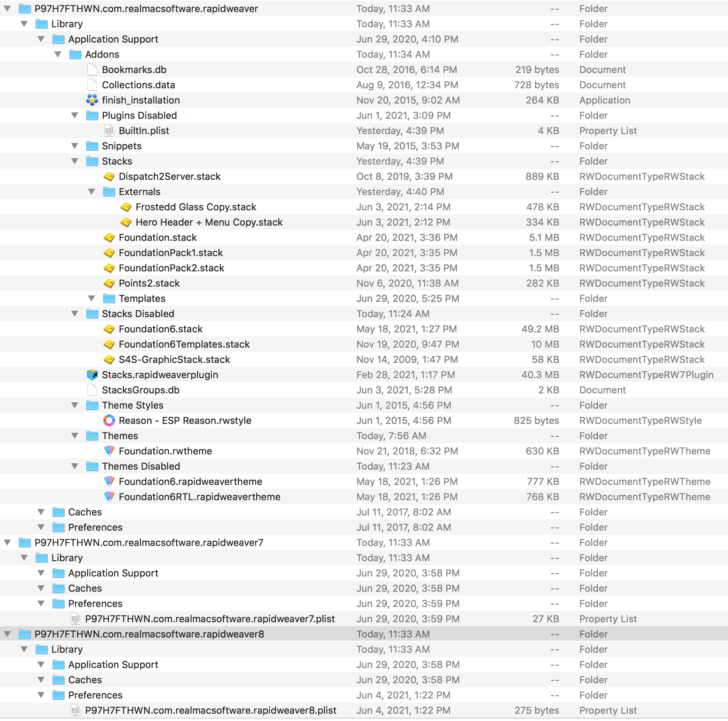Collapse the Addons folder disclosure triangle

point(58,54)
